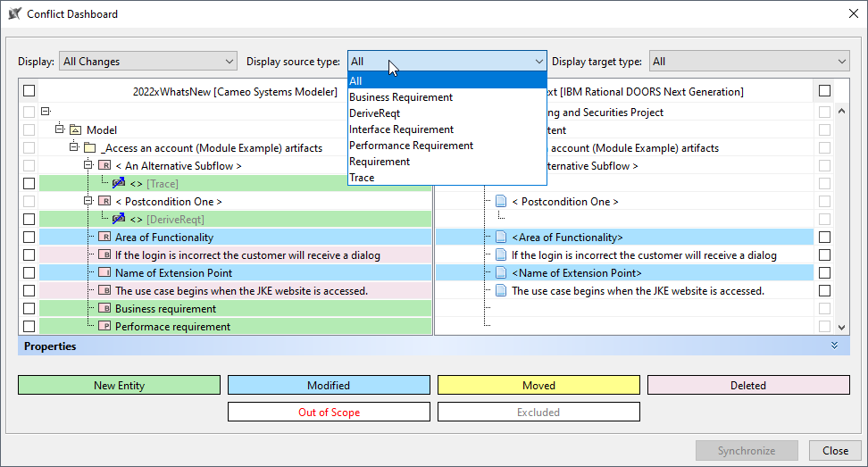868x467 pixels.
Task: Click the Synchronize button
Action: tap(746, 451)
